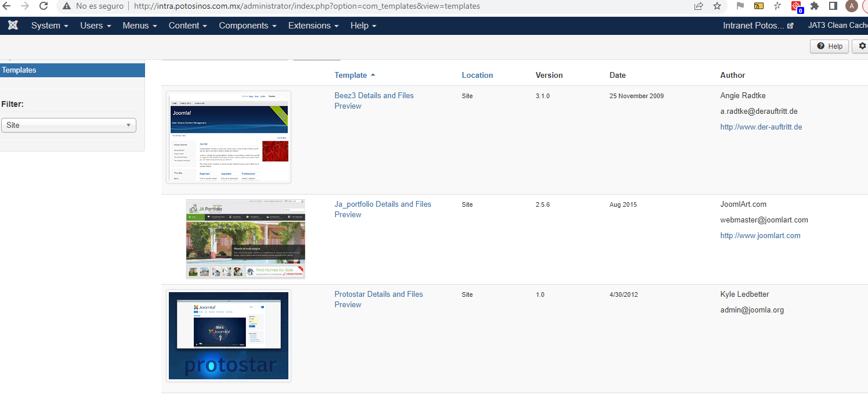Click the Help toolbar button
This screenshot has width=868, height=406.
pyautogui.click(x=829, y=46)
